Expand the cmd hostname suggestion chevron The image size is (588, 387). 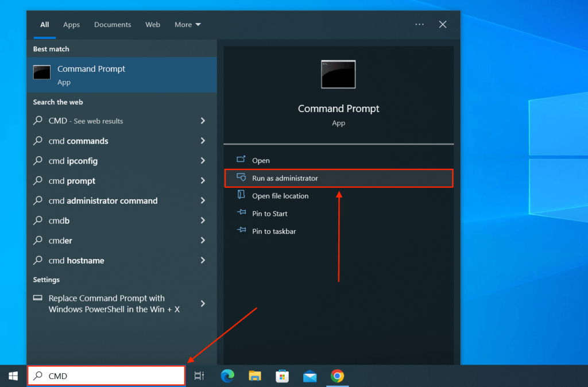[x=202, y=260]
